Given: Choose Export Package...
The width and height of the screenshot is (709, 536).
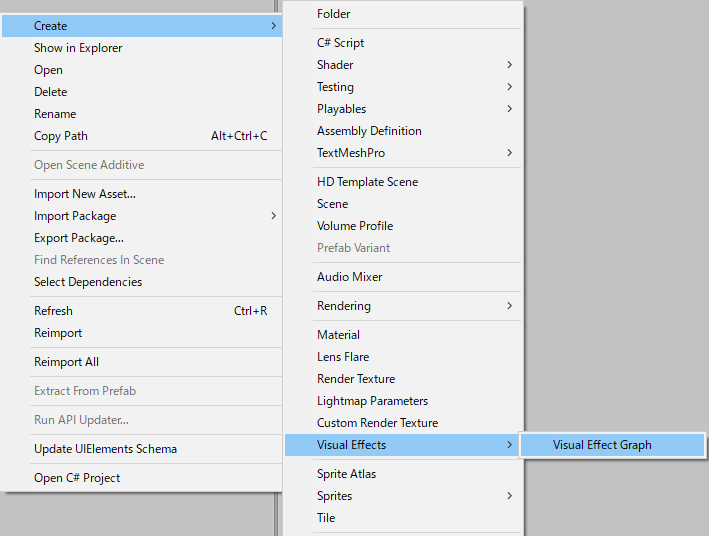Looking at the screenshot, I should 142,238.
